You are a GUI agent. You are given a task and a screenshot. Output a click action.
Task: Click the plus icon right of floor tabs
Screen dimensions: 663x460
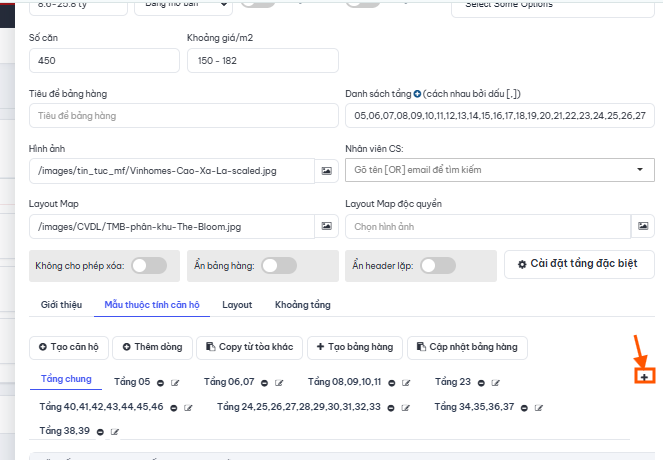(644, 377)
